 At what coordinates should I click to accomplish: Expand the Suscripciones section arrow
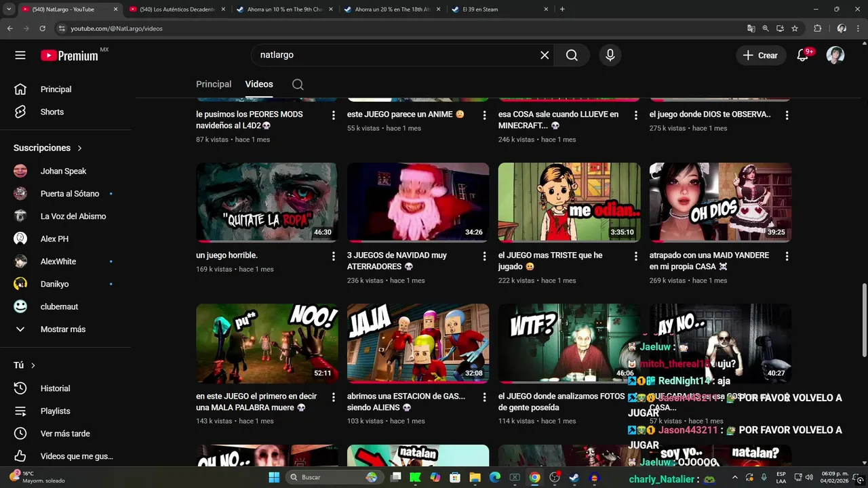tap(79, 148)
